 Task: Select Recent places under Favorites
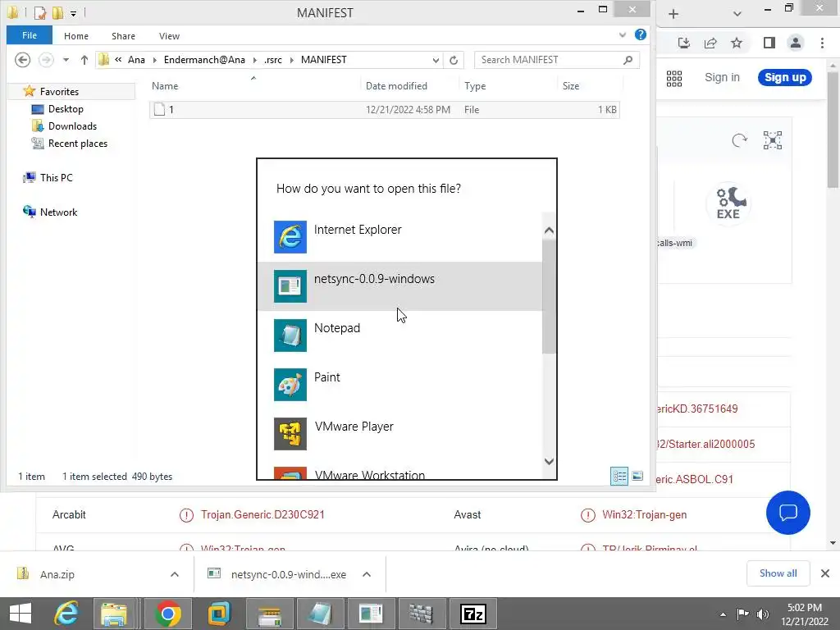pyautogui.click(x=78, y=143)
